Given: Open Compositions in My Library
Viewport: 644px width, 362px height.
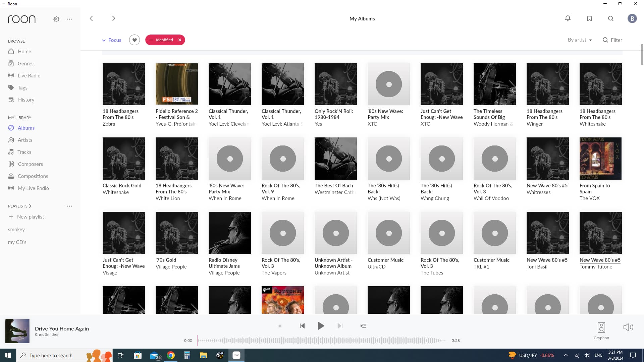Looking at the screenshot, I should tap(28, 176).
